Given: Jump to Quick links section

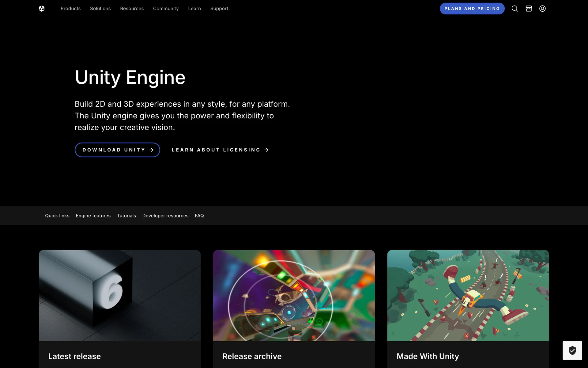Looking at the screenshot, I should point(57,216).
